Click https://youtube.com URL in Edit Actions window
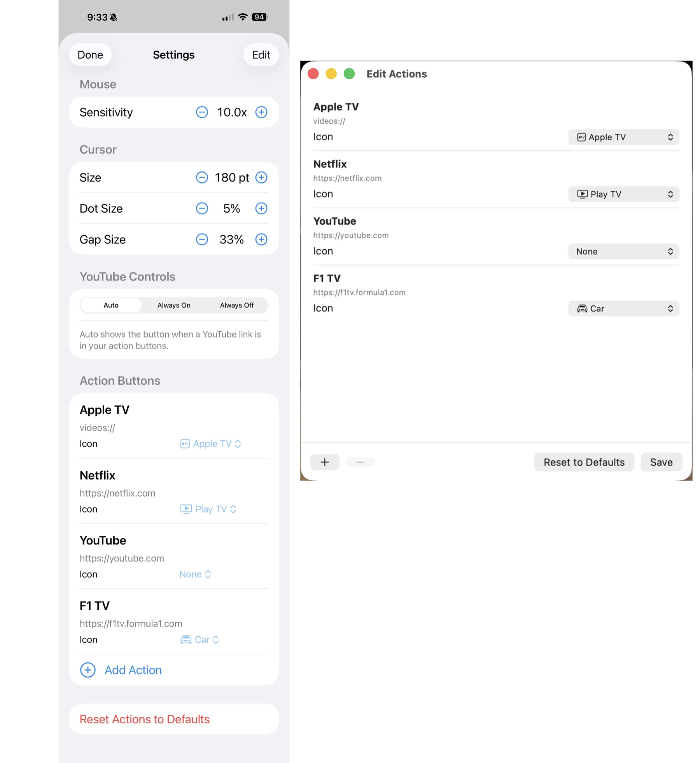Image resolution: width=700 pixels, height=763 pixels. [x=351, y=235]
